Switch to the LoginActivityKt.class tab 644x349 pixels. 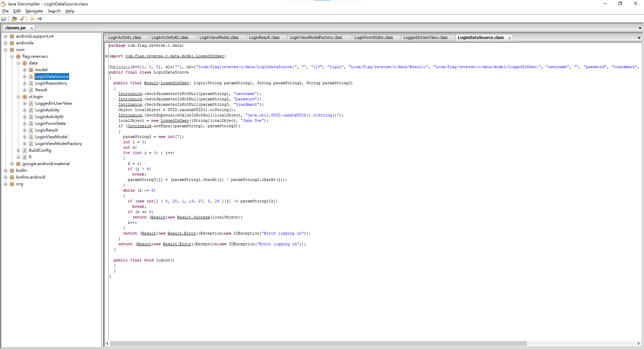point(170,38)
